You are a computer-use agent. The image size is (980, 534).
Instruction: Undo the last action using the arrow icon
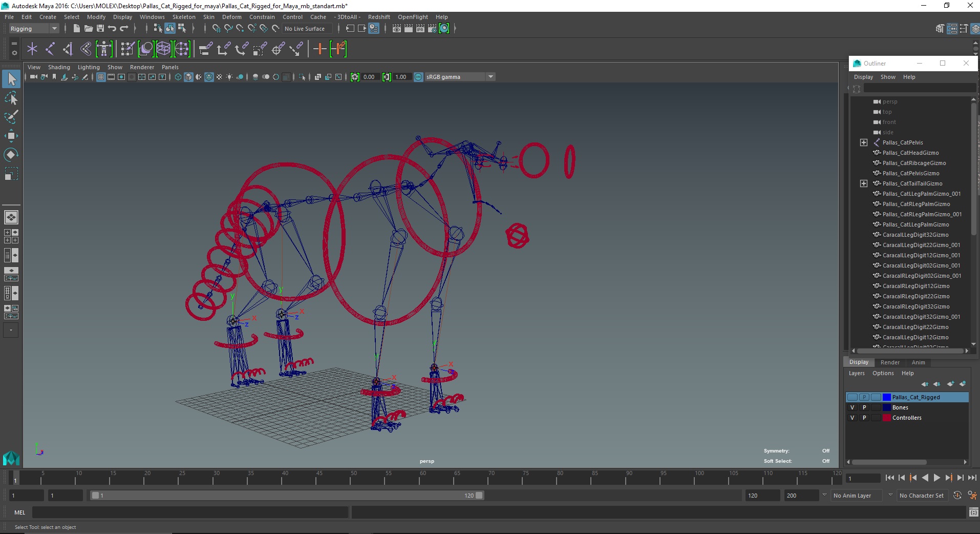click(112, 29)
